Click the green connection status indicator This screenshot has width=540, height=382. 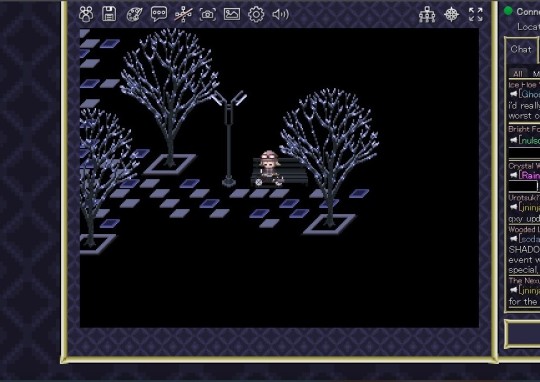pos(508,11)
